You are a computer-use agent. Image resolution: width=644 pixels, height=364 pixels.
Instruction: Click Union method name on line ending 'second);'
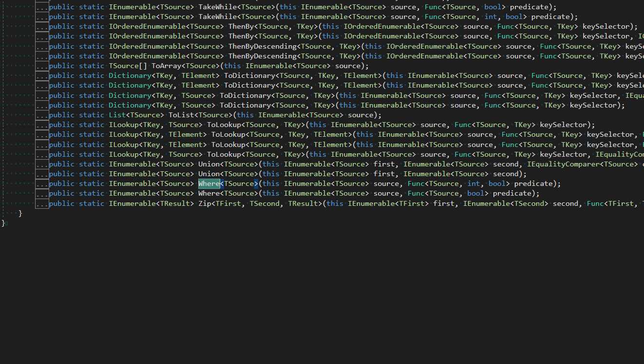209,174
